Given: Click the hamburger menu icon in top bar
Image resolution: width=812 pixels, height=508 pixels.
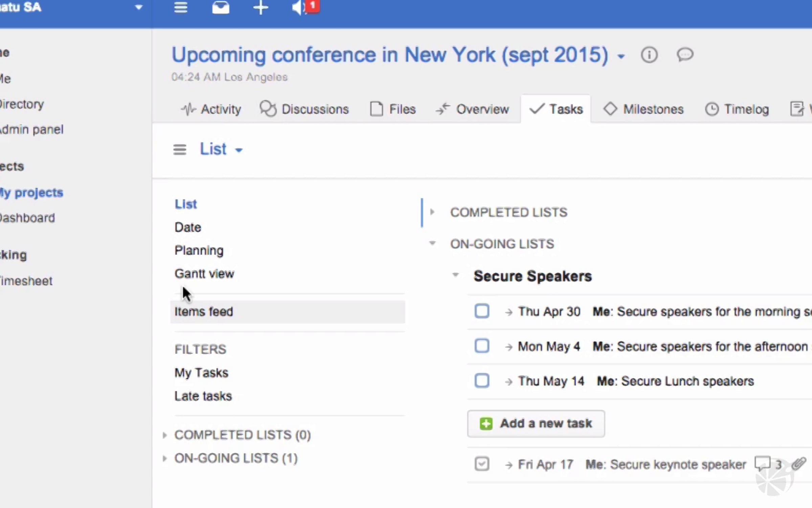Looking at the screenshot, I should (x=181, y=7).
